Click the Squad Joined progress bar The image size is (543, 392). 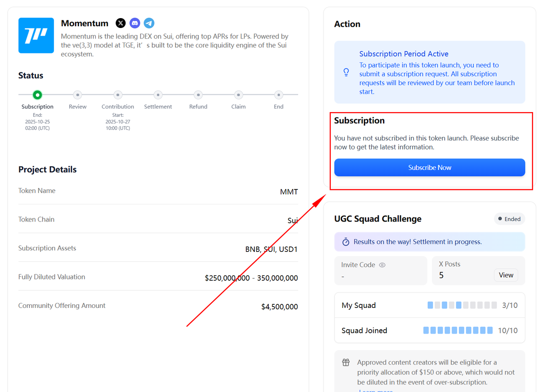point(458,331)
